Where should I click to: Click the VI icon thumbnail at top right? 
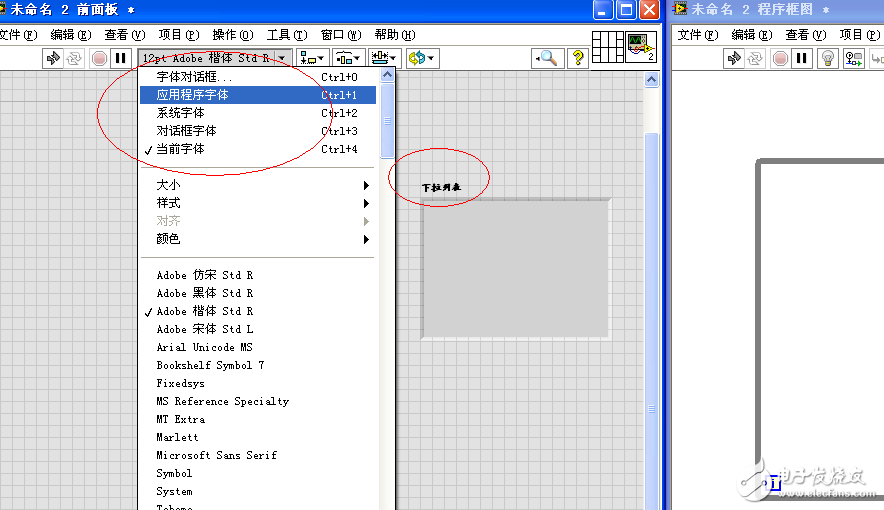pyautogui.click(x=641, y=47)
